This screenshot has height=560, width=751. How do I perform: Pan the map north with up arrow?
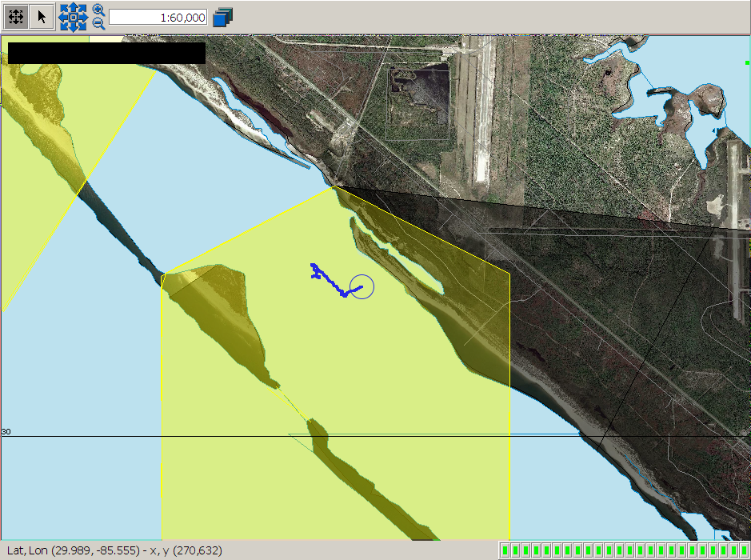(x=73, y=6)
